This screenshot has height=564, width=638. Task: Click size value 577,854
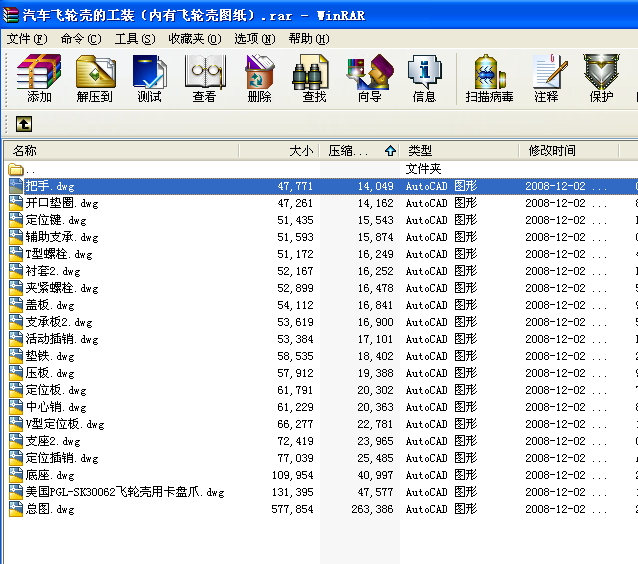tap(292, 509)
